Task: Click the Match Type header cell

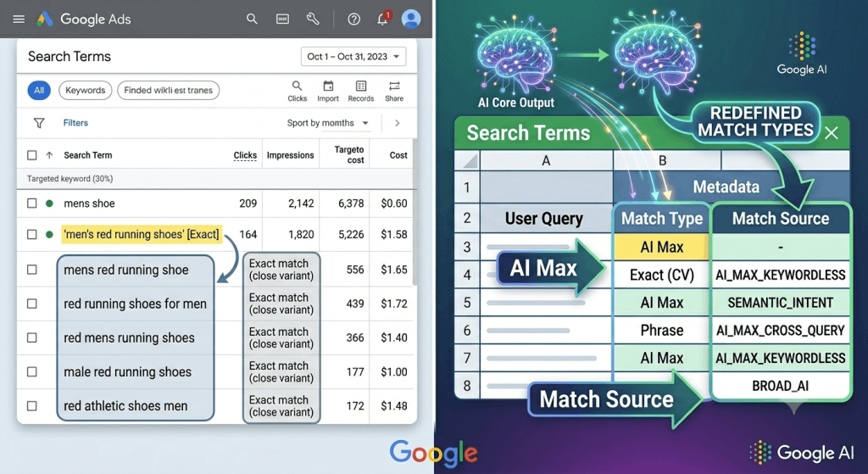Action: click(x=662, y=219)
